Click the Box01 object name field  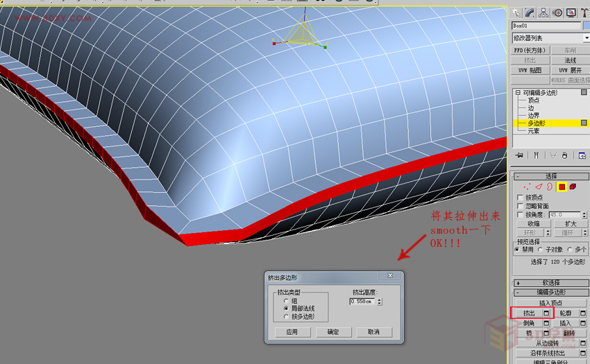tap(546, 26)
